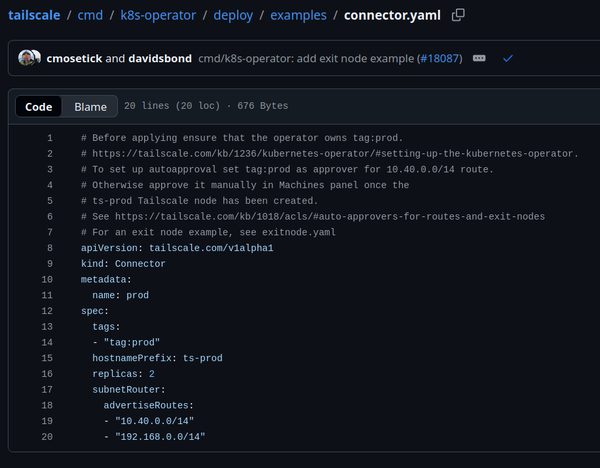Image resolution: width=600 pixels, height=468 pixels.
Task: Click the 'tags:' line
Action: (106, 326)
